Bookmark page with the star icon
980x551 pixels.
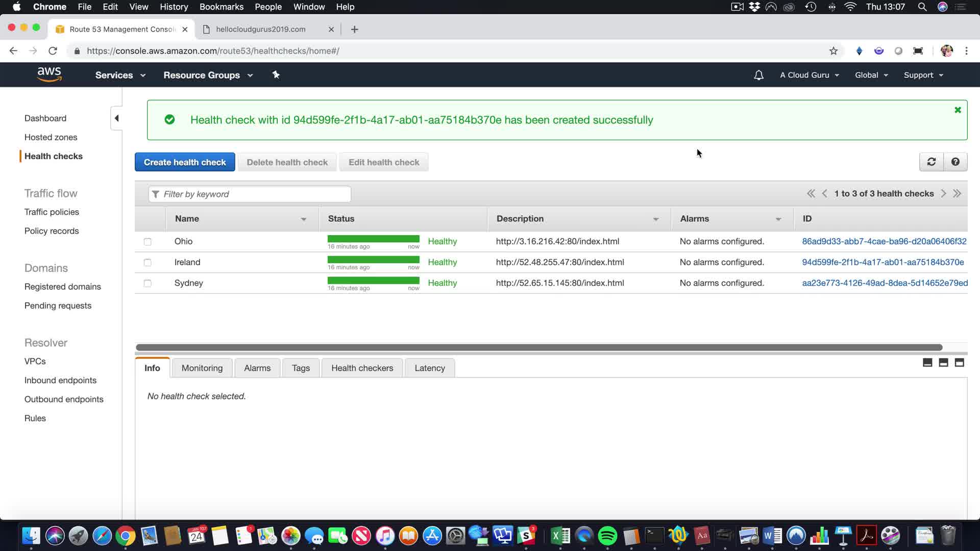click(834, 51)
